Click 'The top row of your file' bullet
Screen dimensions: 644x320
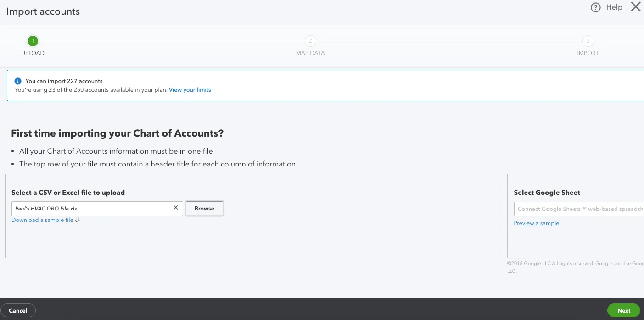(x=157, y=164)
